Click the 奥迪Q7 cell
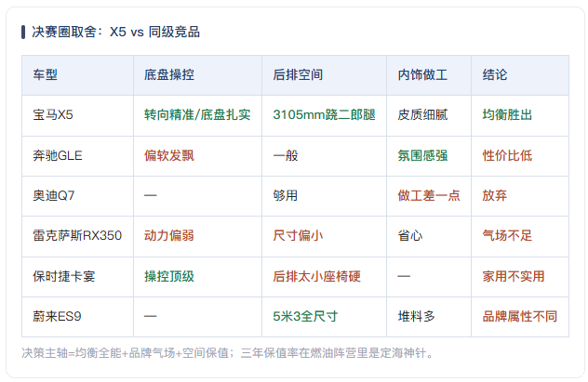The image size is (588, 382). click(x=77, y=196)
